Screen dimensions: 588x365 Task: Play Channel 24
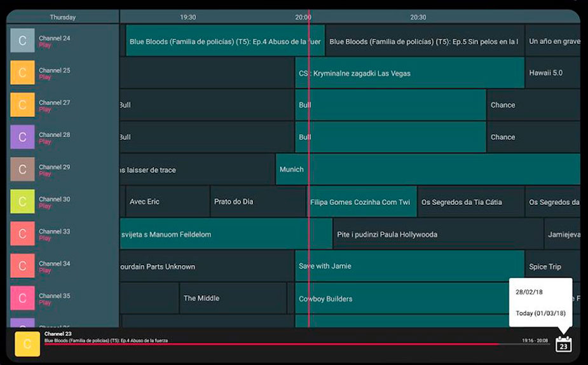click(x=45, y=45)
